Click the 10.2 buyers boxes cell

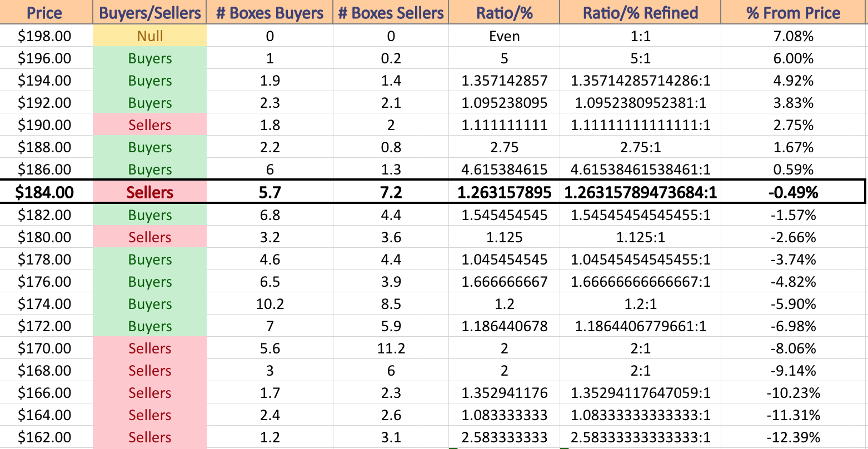pos(270,304)
